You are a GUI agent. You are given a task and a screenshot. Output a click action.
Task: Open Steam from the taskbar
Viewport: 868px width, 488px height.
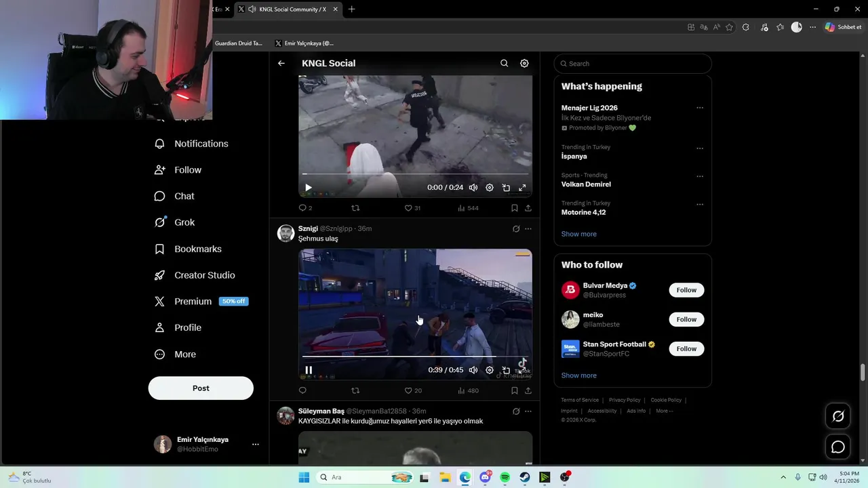click(x=525, y=478)
